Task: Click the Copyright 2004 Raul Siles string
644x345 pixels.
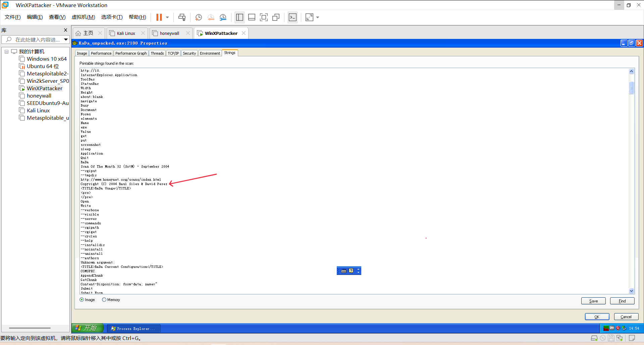Action: point(124,184)
